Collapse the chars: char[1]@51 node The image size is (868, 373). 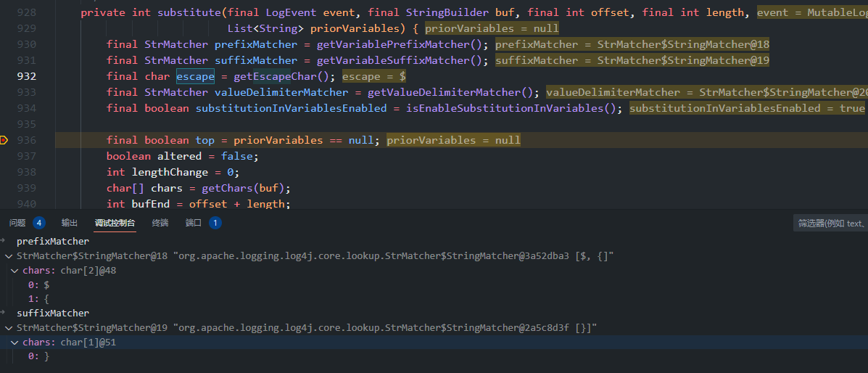tap(15, 343)
